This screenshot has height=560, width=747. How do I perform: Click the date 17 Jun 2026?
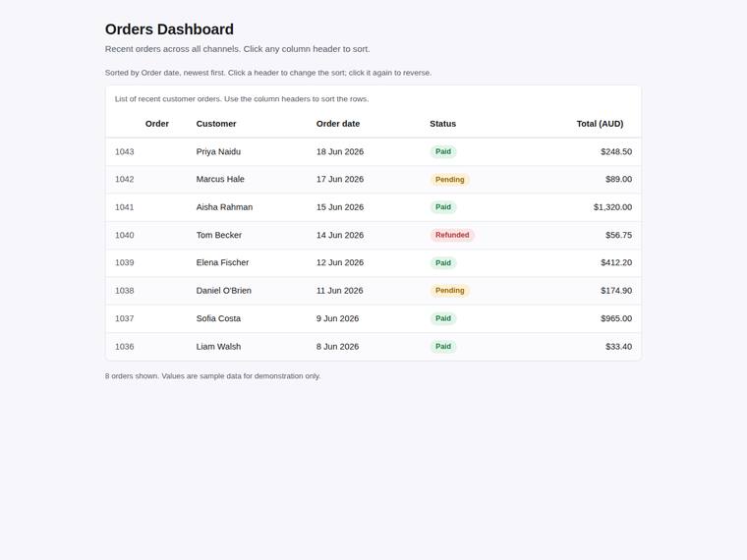pyautogui.click(x=340, y=180)
